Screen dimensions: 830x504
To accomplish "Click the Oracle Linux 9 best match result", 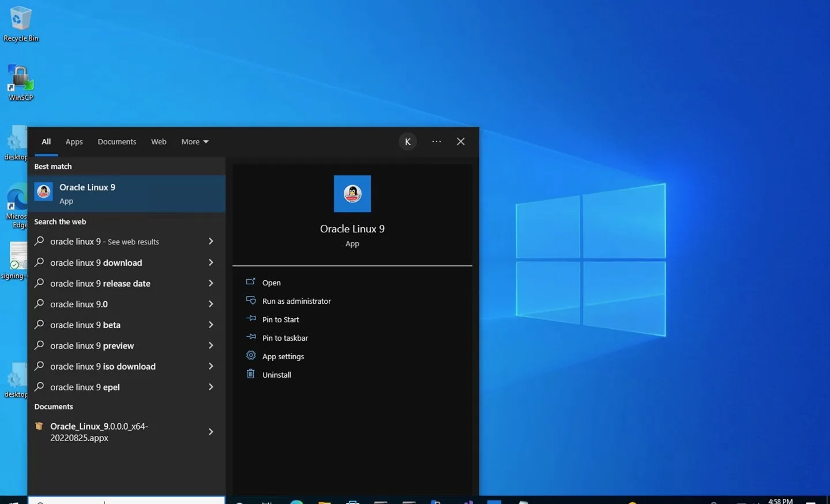I will click(x=126, y=194).
